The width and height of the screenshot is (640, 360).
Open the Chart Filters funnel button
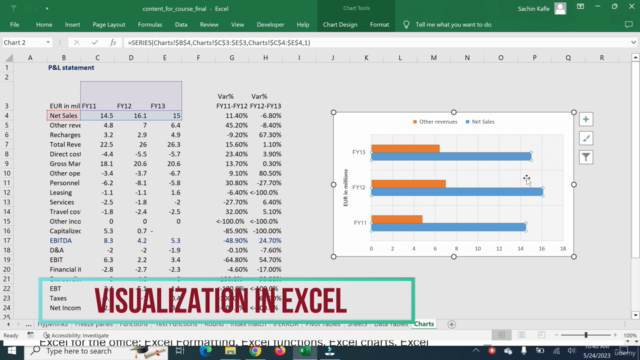coord(586,157)
